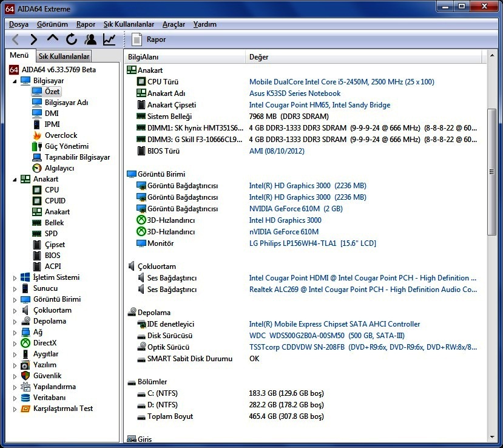Refresh the report with the circular arrow icon
503x448 pixels.
click(x=72, y=39)
